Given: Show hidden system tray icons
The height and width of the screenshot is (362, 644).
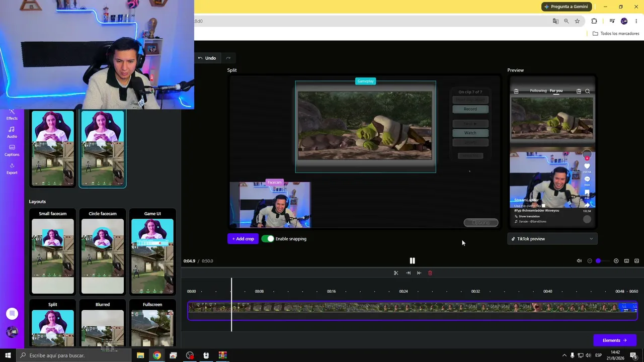Looking at the screenshot, I should click(x=564, y=355).
